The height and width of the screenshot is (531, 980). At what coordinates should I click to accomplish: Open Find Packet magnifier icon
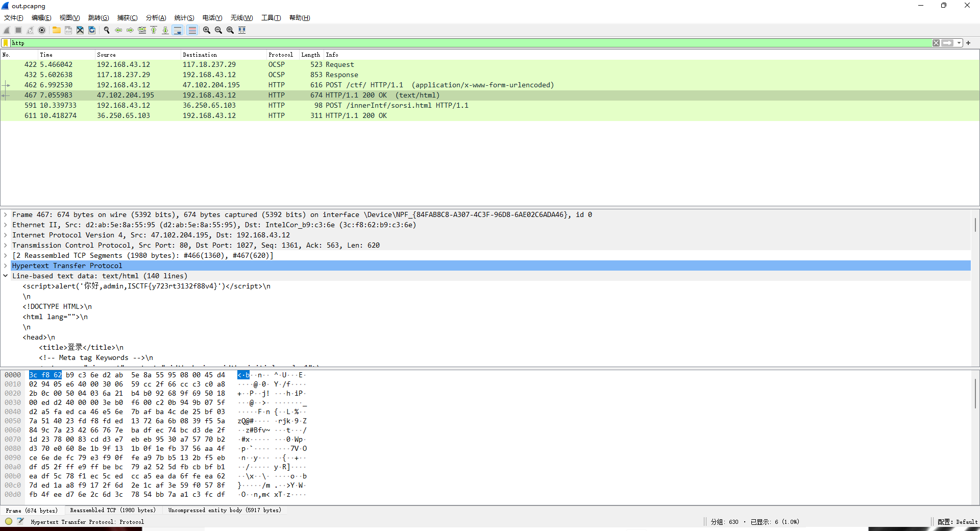[107, 30]
